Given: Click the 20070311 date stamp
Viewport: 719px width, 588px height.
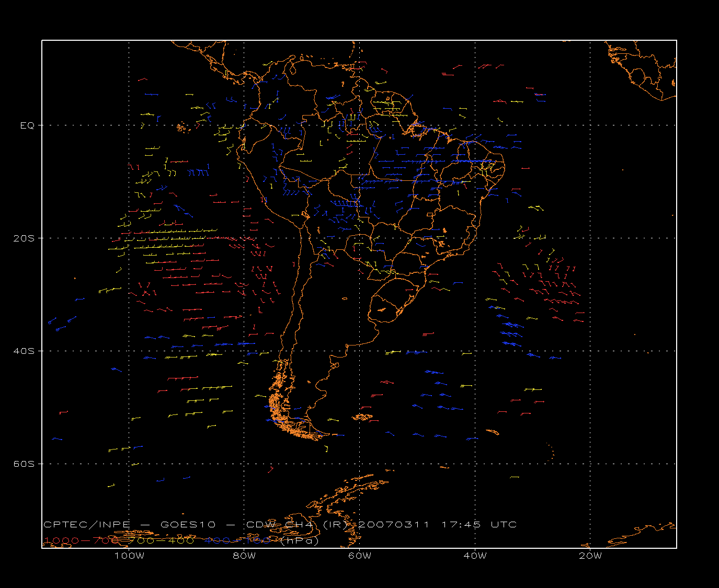Looking at the screenshot, I should [x=393, y=525].
